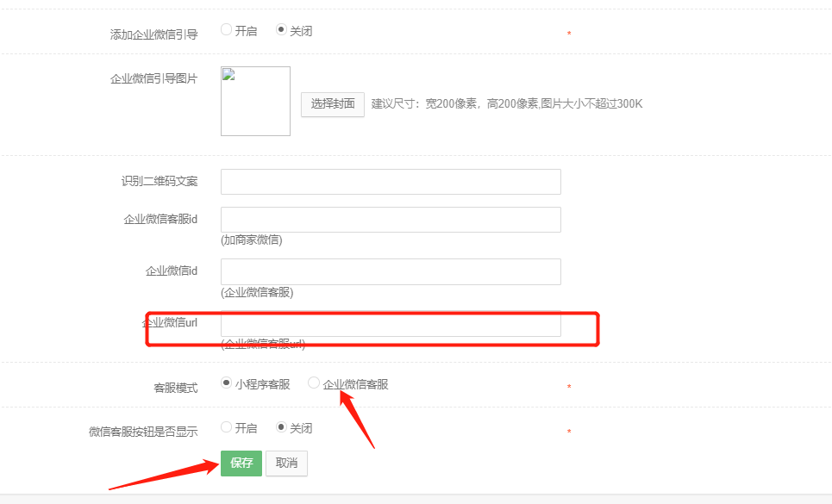Click the 微信客服按钮是否显示 label
Image resolution: width=832 pixels, height=504 pixels.
[143, 432]
